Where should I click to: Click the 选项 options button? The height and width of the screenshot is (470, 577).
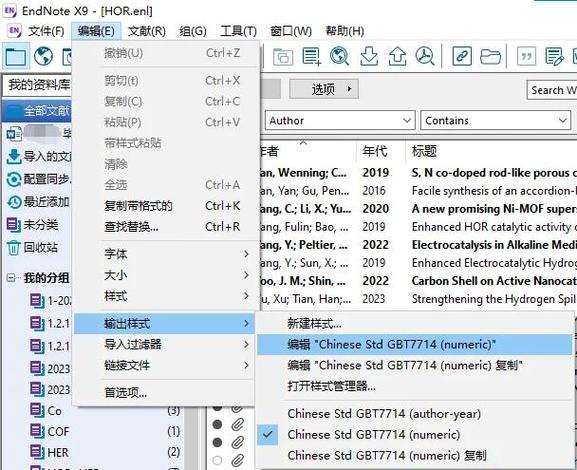click(324, 89)
